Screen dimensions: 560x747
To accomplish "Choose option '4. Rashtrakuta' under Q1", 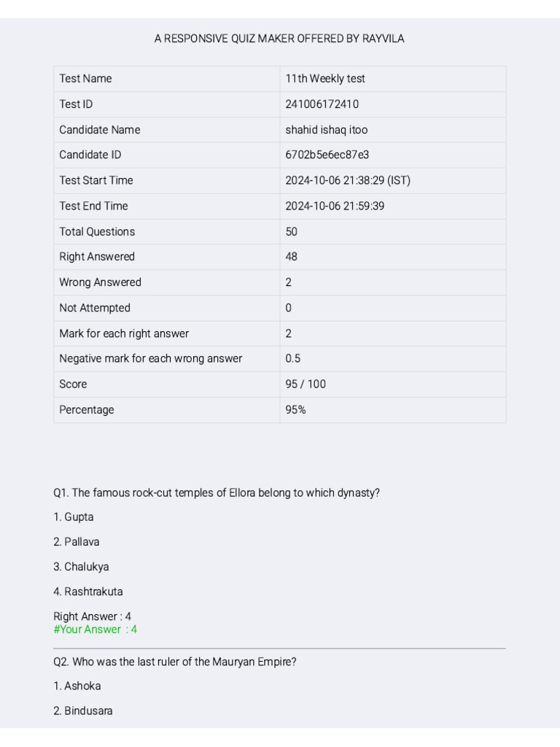I will [x=88, y=592].
